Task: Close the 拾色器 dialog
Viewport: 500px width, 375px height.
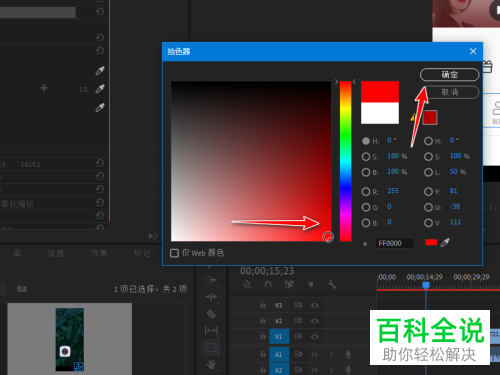Action: (473, 51)
